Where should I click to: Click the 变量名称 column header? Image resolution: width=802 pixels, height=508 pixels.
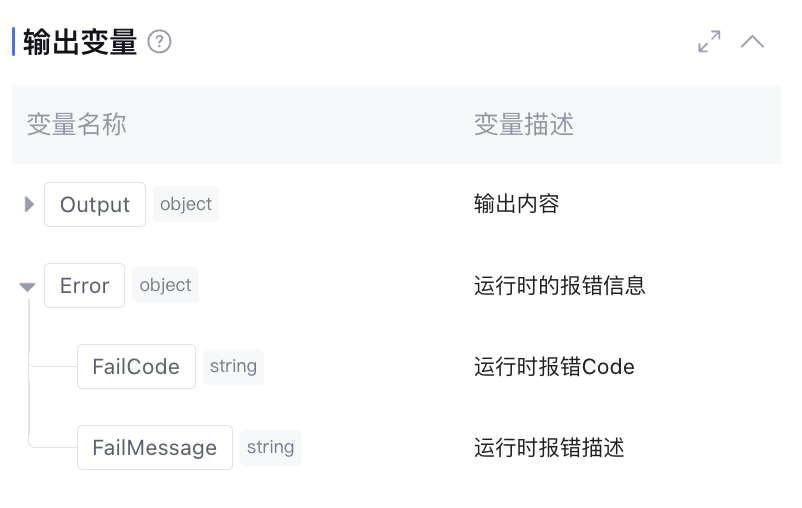tap(76, 125)
